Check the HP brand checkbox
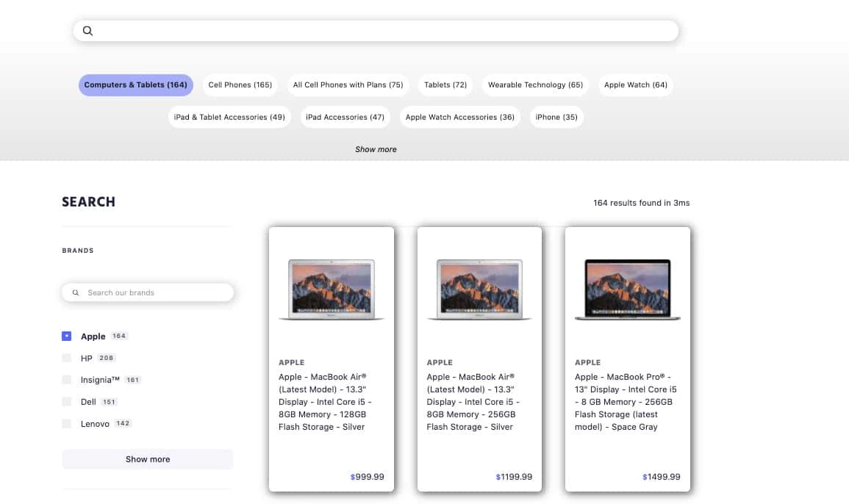849x504 pixels. click(66, 358)
